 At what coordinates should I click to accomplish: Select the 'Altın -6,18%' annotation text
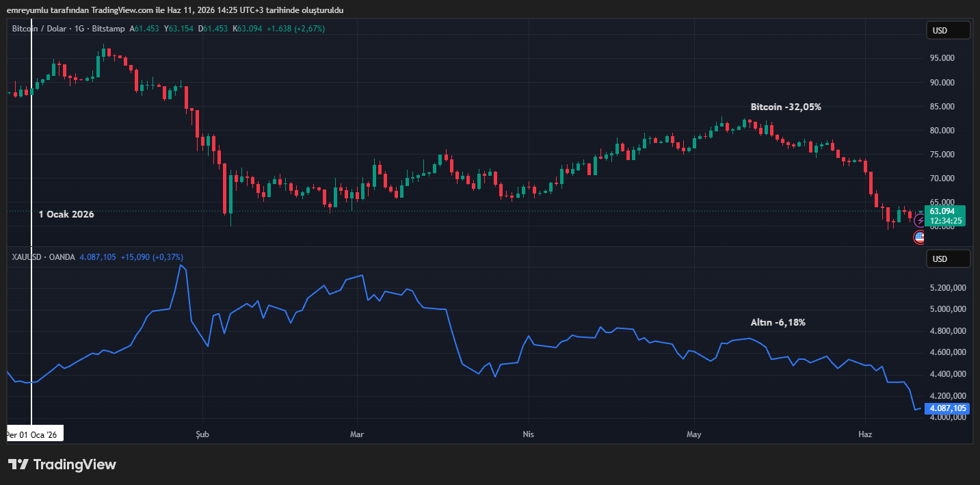point(778,322)
